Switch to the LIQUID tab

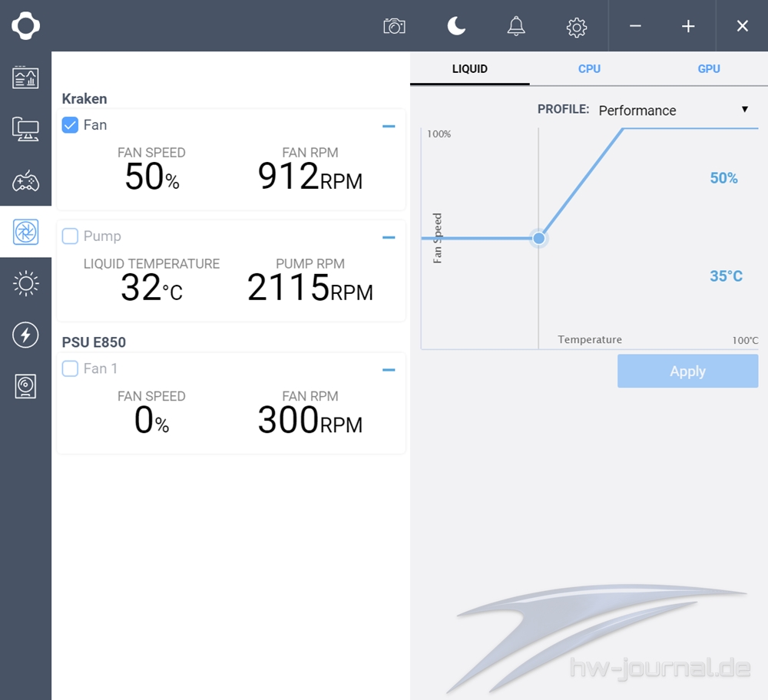tap(470, 69)
